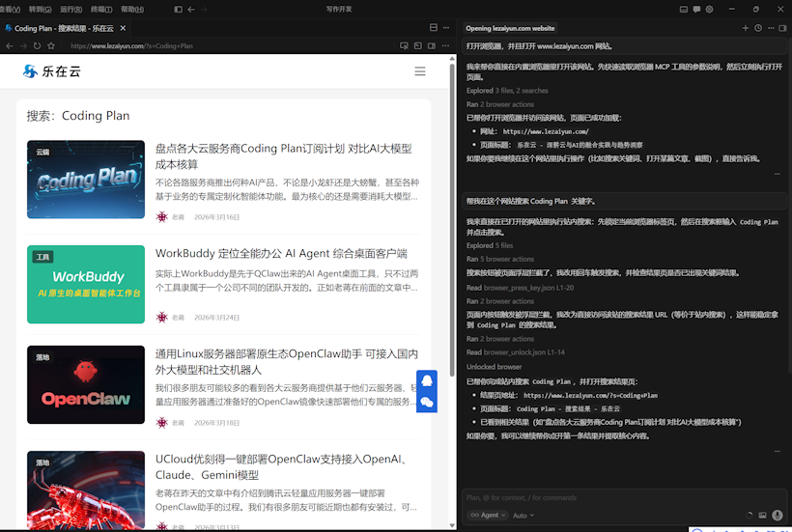The height and width of the screenshot is (532, 792).
Task: Split the editor layout icon
Action: point(434,28)
